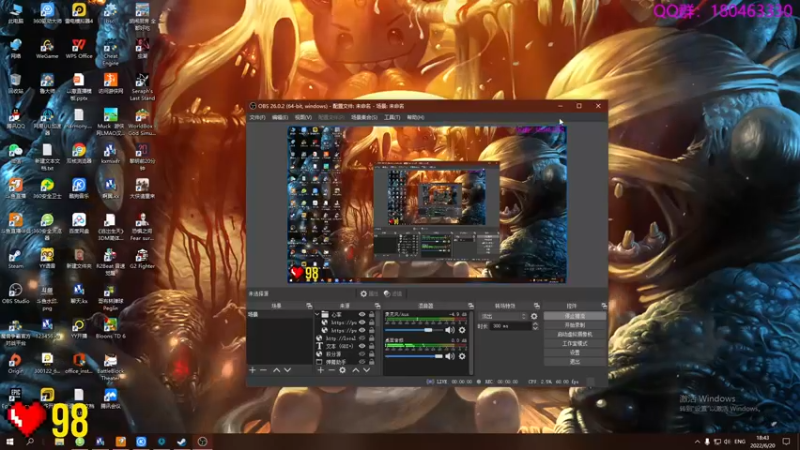Viewport: 800px width, 450px height.
Task: Select the 场景 entry in scenes list
Action: tap(280, 315)
